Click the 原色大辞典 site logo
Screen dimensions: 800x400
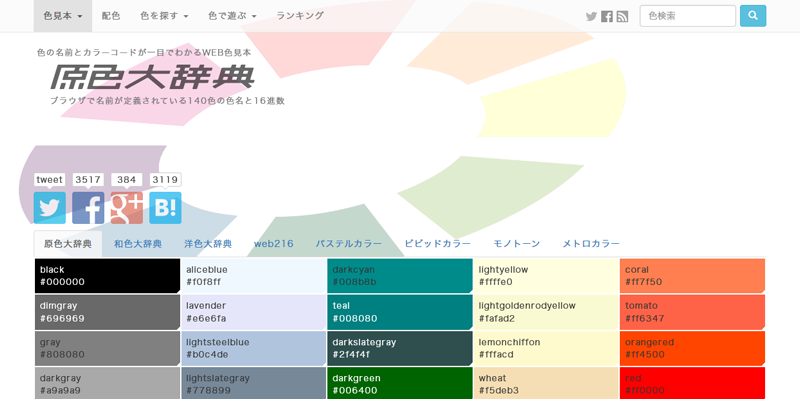click(152, 77)
